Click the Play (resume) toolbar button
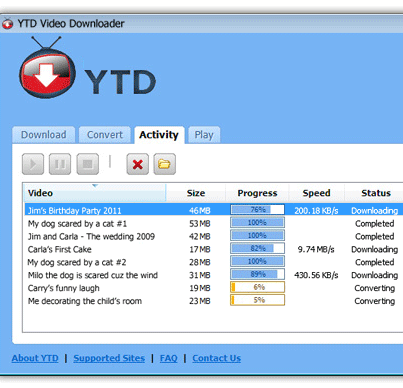 (33, 164)
